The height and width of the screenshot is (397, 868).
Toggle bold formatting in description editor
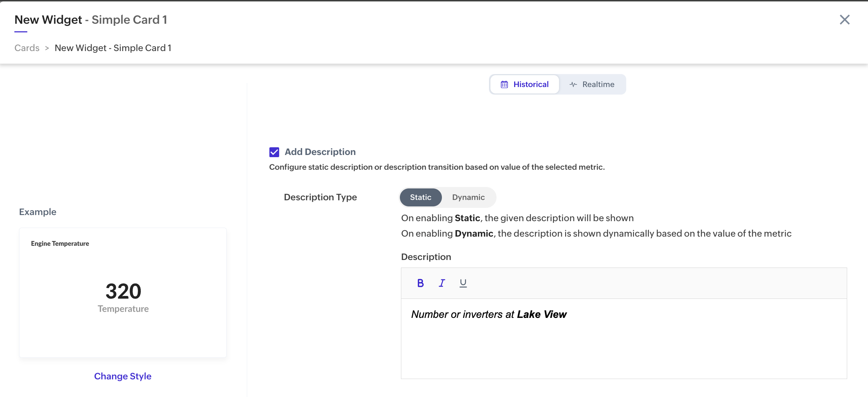420,283
